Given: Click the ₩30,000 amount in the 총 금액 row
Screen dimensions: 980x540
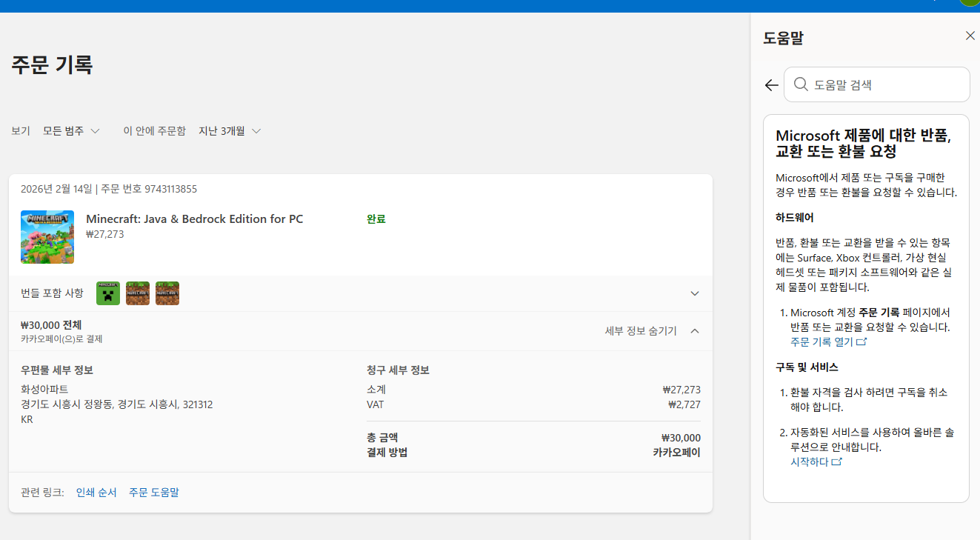Looking at the screenshot, I should [681, 438].
